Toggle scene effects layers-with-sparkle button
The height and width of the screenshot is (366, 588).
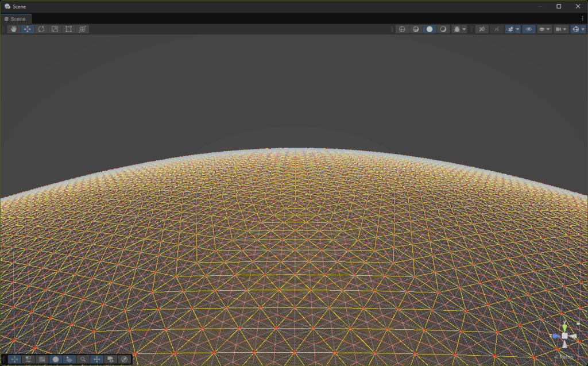[x=510, y=29]
